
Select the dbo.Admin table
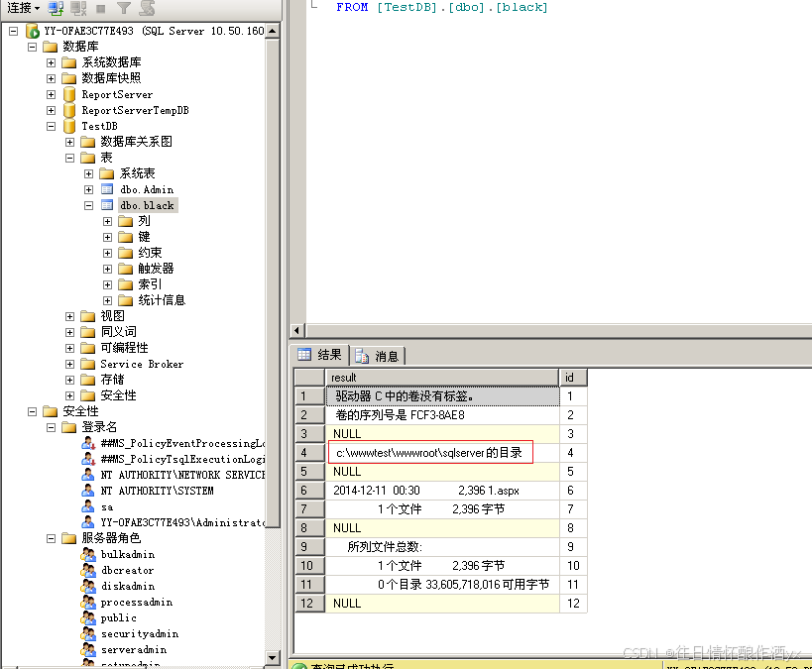[x=147, y=189]
